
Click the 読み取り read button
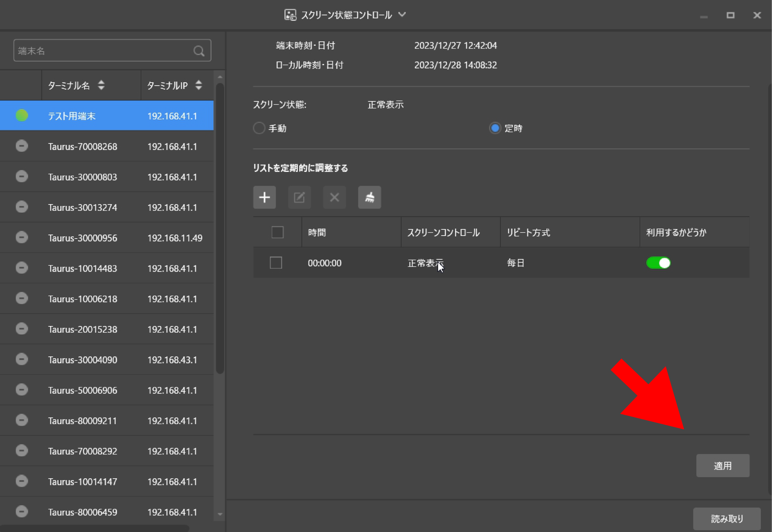point(727,519)
